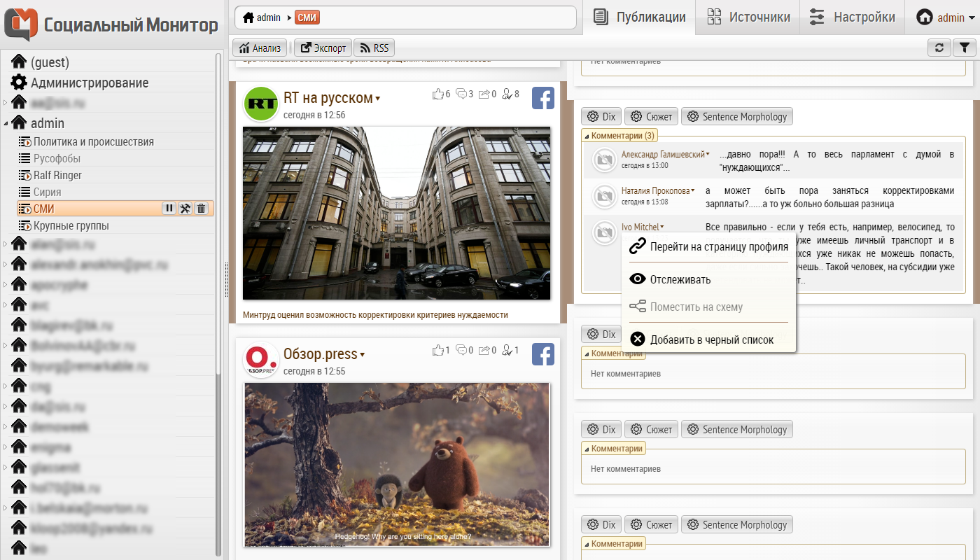Switch to Публикации tab
This screenshot has height=560, width=980.
pyautogui.click(x=639, y=17)
